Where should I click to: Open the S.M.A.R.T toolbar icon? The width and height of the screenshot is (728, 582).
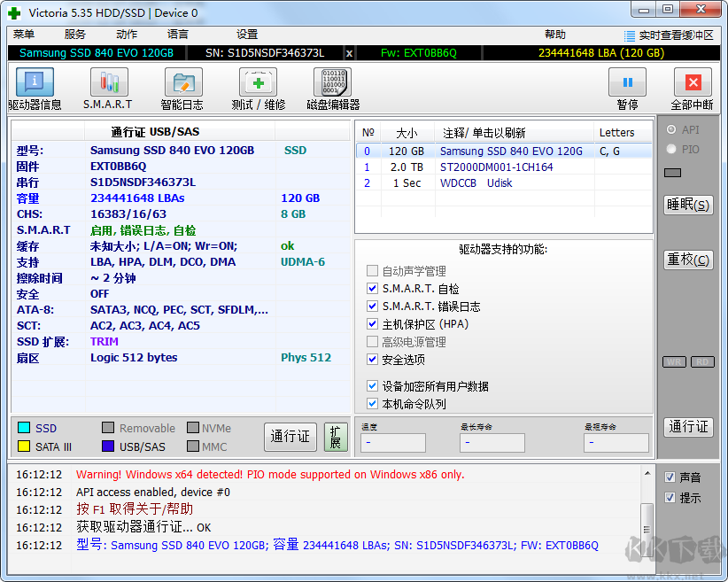pos(108,83)
